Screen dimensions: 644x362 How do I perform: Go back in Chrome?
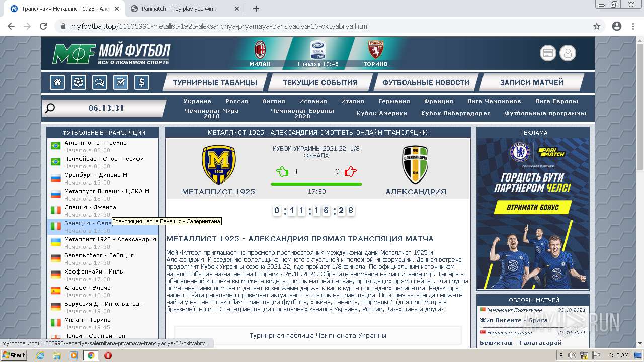pos(12,26)
